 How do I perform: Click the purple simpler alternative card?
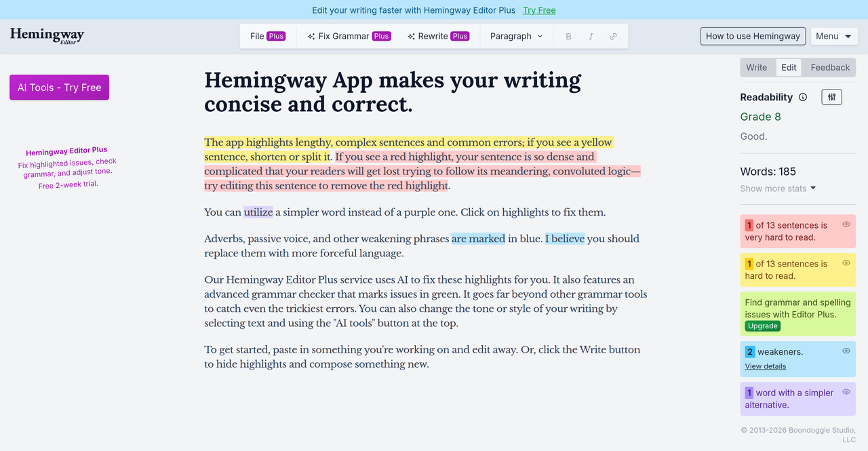tap(798, 399)
